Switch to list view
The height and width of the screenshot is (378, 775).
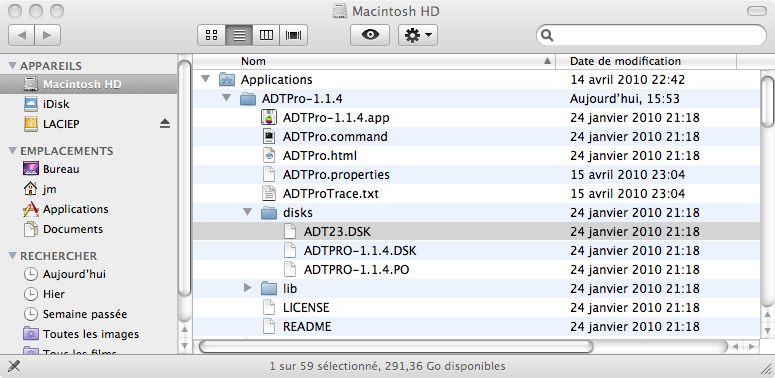(239, 35)
